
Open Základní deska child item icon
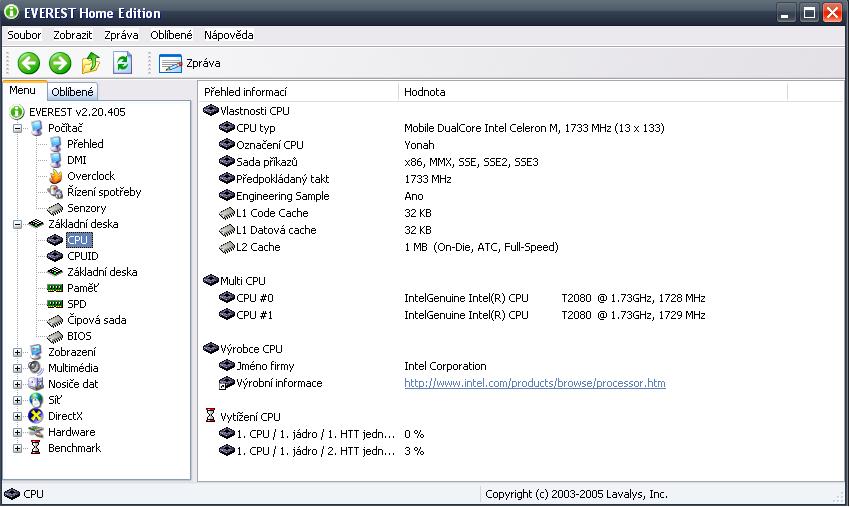pyautogui.click(x=55, y=272)
